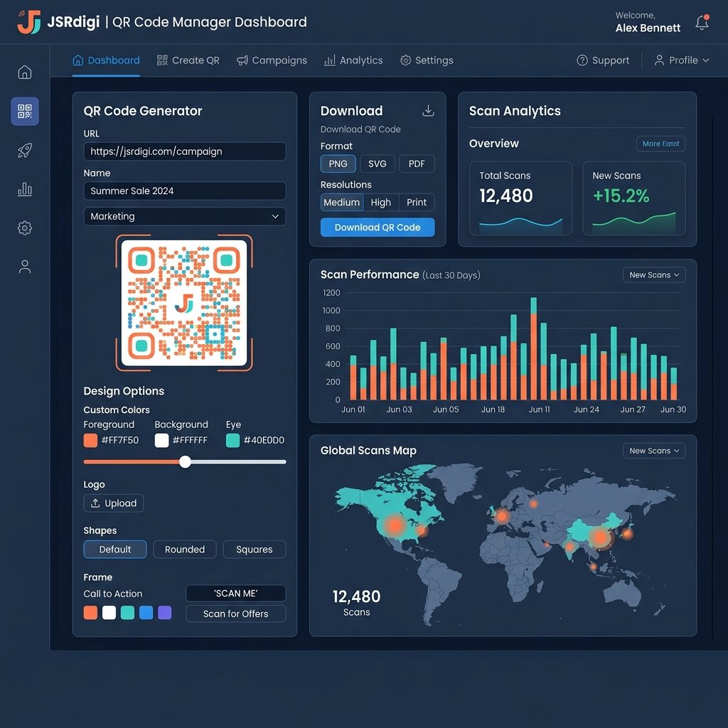Open notifications bell icon

click(702, 22)
